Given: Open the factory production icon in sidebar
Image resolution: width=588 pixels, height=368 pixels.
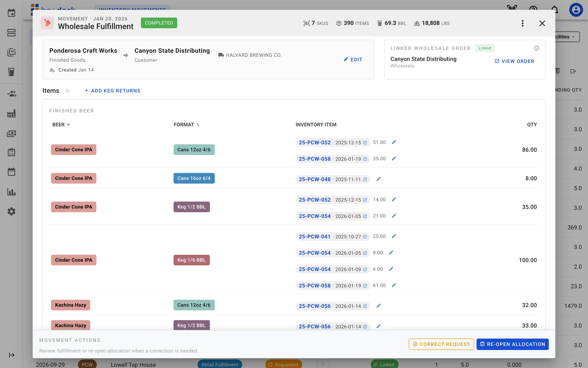Looking at the screenshot, I should pyautogui.click(x=11, y=113).
